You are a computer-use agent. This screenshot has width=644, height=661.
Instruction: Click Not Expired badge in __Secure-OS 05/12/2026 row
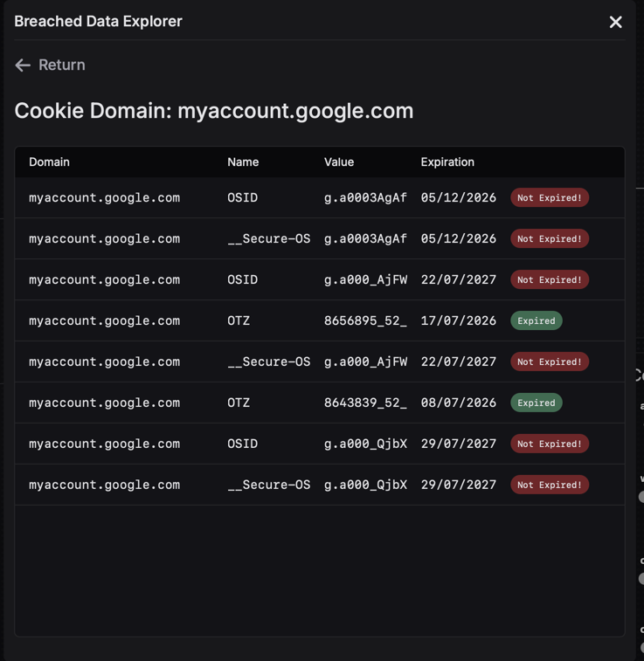click(x=550, y=238)
